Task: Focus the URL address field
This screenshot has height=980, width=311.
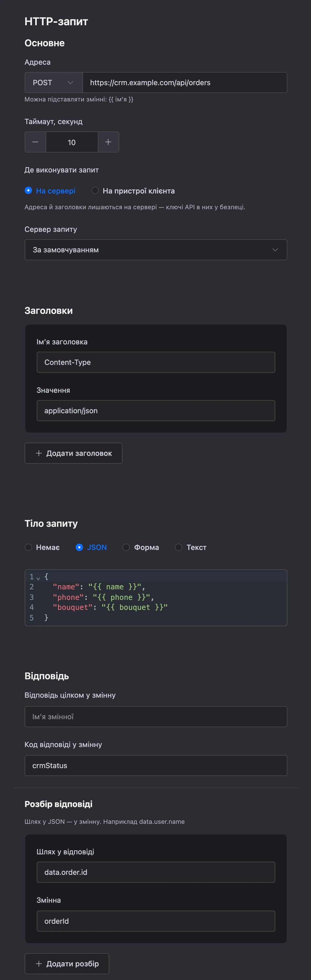Action: [185, 83]
